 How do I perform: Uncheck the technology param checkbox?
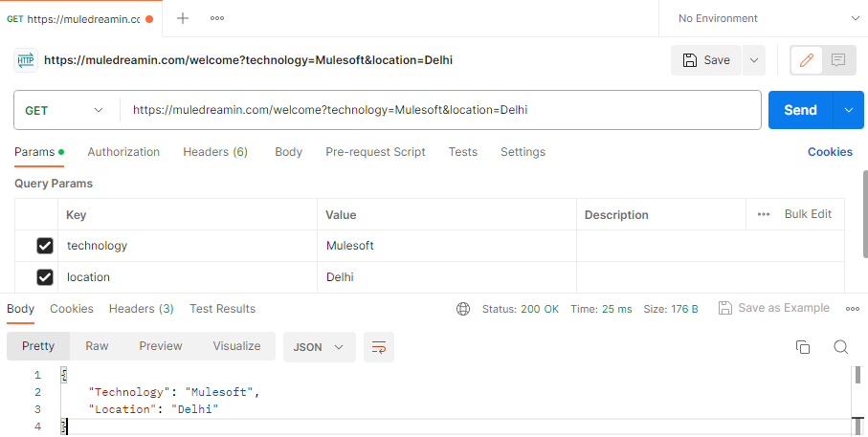tap(45, 246)
